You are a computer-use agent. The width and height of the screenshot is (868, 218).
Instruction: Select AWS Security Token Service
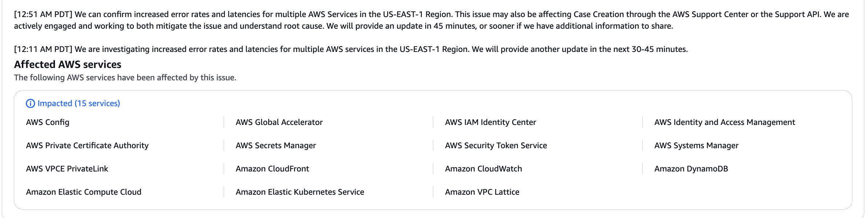click(x=496, y=146)
